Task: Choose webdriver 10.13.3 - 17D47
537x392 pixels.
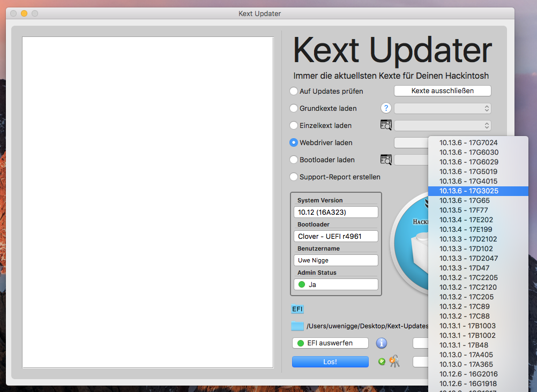Action: click(478, 268)
